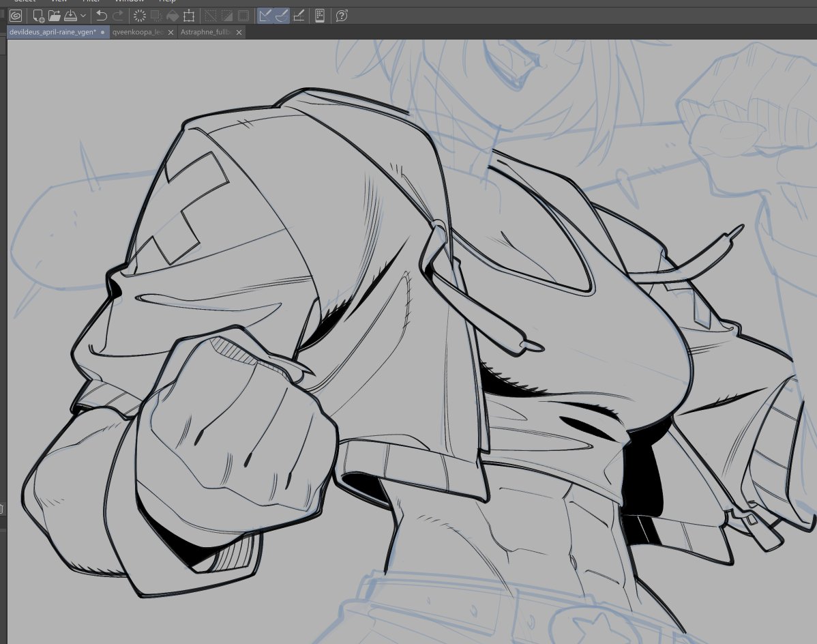817x644 pixels.
Task: Click the Clear icon
Action: click(x=140, y=16)
